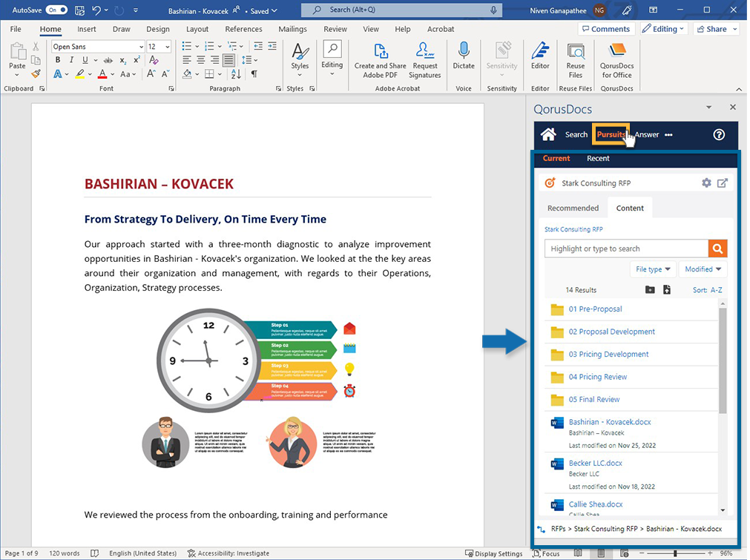750x560 pixels.
Task: Open the File type filter dropdown
Action: [x=653, y=269]
